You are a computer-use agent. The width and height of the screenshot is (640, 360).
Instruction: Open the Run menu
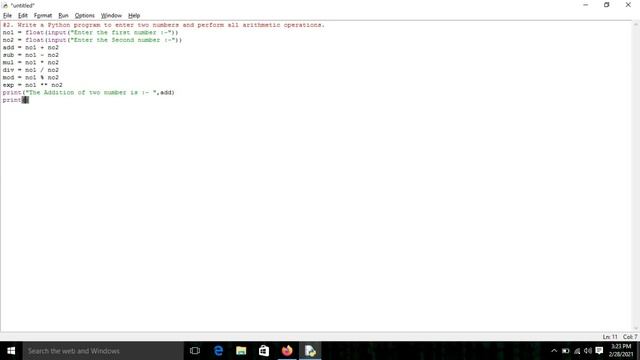pyautogui.click(x=63, y=16)
